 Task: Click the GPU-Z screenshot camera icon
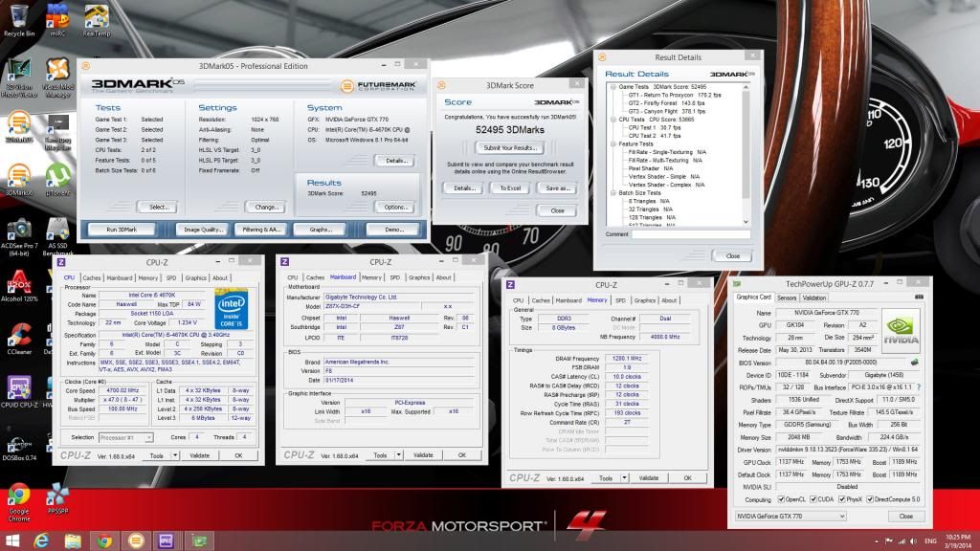[919, 298]
